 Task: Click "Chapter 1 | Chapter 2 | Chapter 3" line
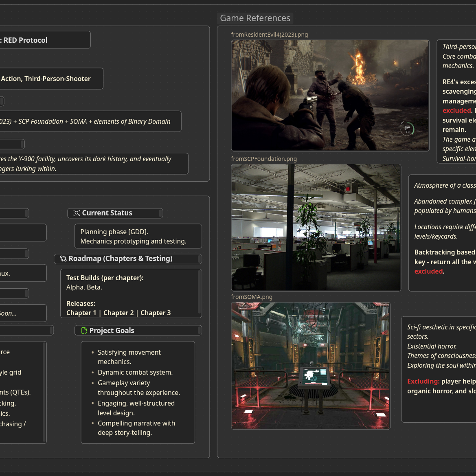(x=118, y=313)
